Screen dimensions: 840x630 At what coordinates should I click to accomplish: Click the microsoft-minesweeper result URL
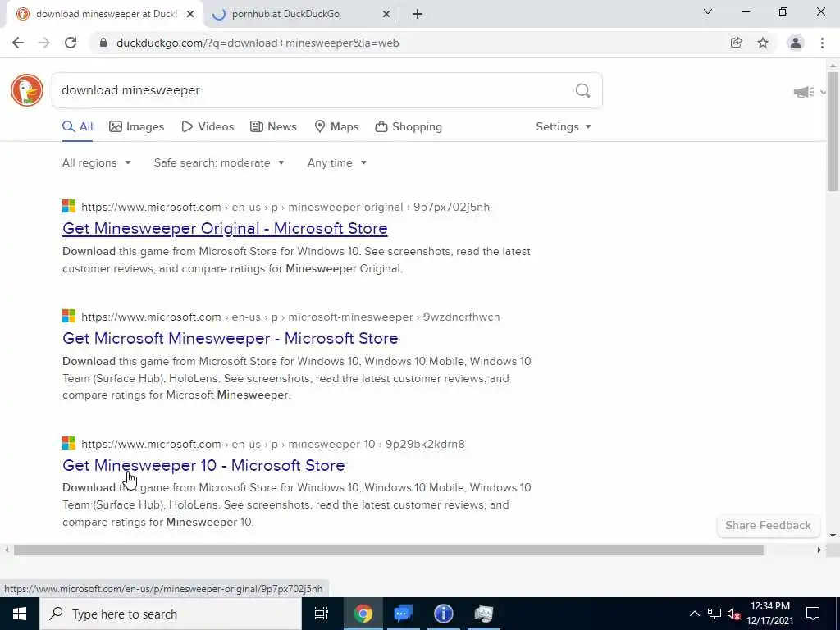(x=291, y=317)
